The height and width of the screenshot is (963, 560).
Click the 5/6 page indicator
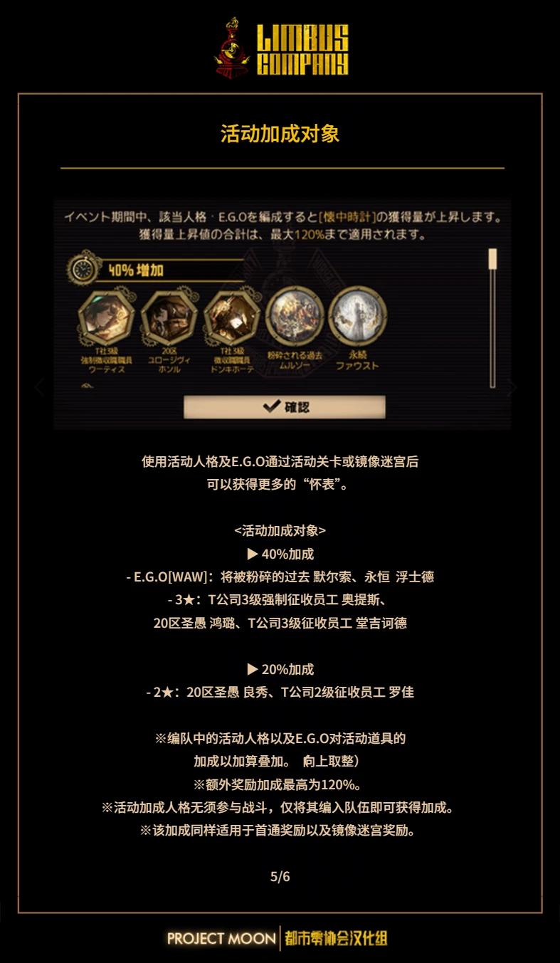(280, 876)
